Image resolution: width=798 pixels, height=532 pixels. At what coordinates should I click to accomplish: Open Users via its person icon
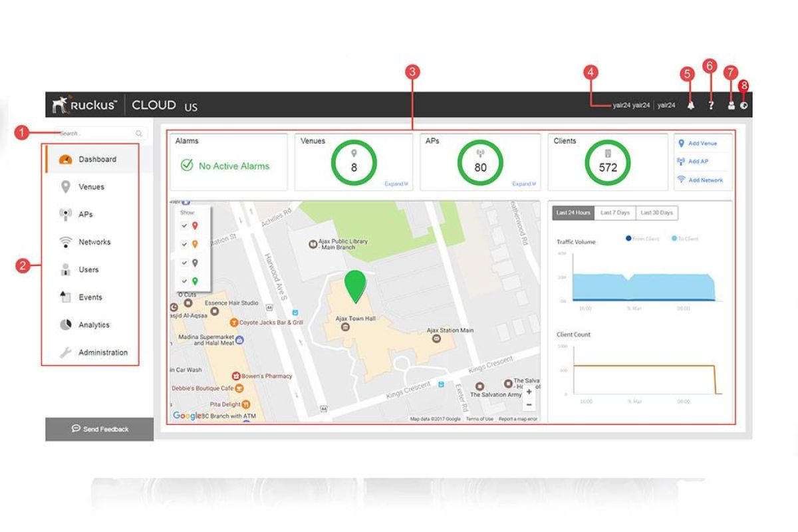click(x=65, y=270)
